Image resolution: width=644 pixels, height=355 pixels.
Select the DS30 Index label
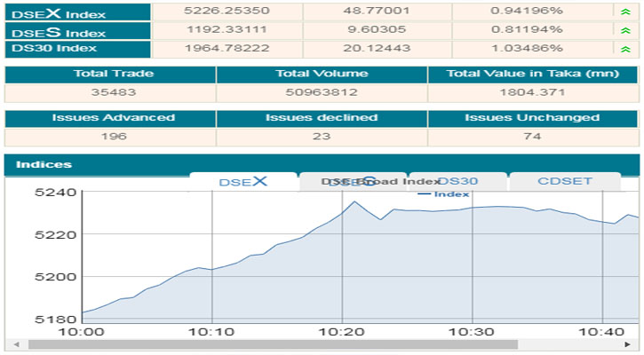click(x=54, y=49)
